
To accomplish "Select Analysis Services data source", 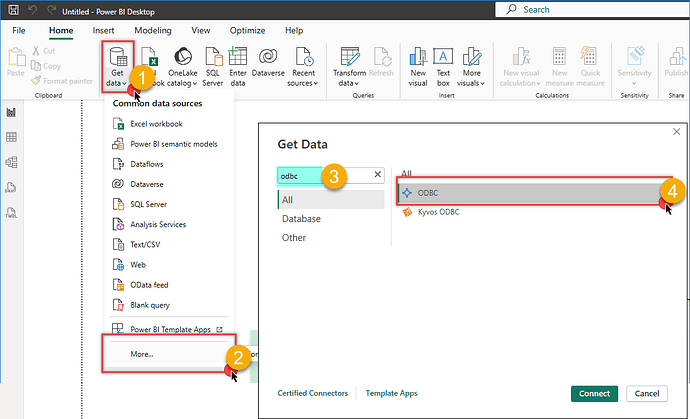I will click(x=169, y=224).
